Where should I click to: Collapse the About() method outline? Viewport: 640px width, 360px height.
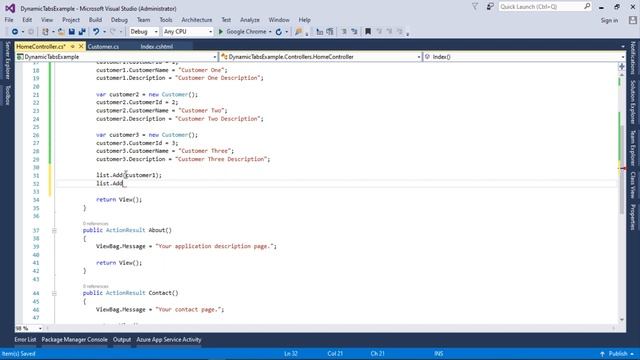tap(54, 231)
